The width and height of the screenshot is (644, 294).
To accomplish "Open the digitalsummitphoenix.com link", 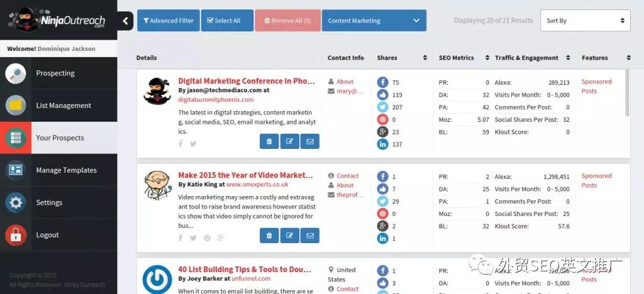I will click(216, 99).
